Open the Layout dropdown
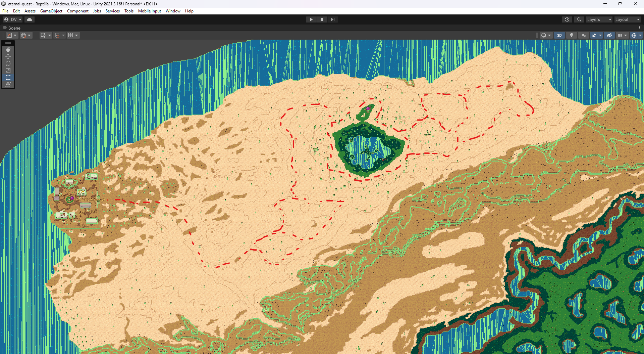This screenshot has width=644, height=354. coord(627,19)
